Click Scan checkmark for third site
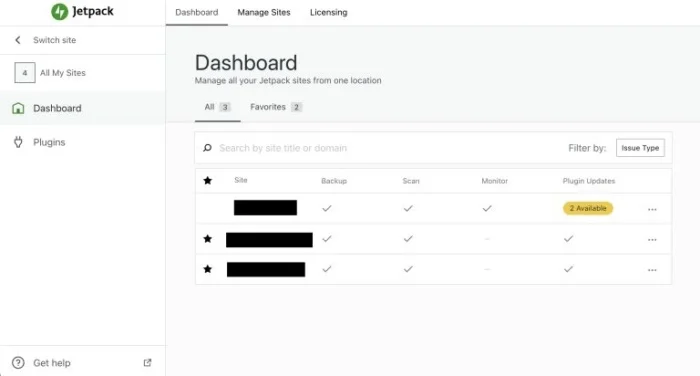 coord(408,269)
